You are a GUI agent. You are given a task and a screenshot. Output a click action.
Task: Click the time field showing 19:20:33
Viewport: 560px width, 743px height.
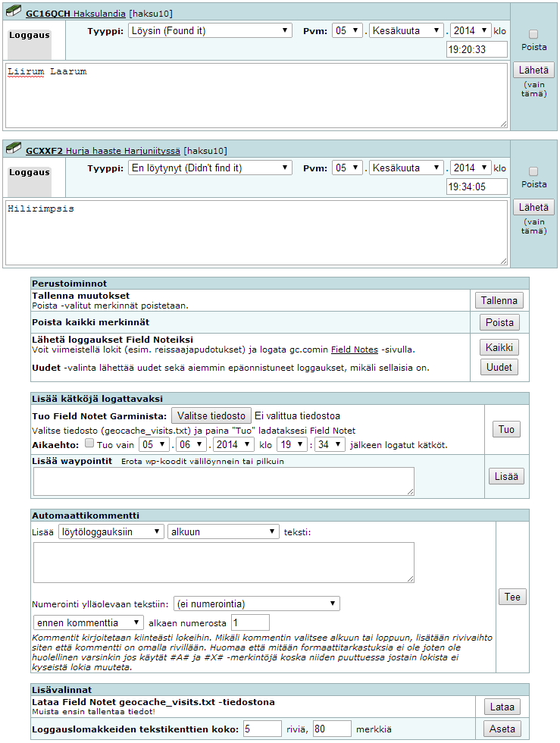(477, 49)
